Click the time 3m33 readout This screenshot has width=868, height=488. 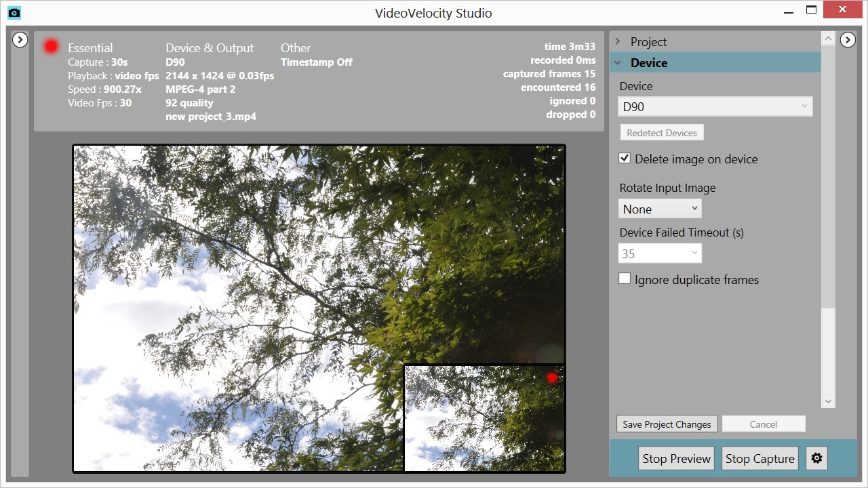pos(570,47)
